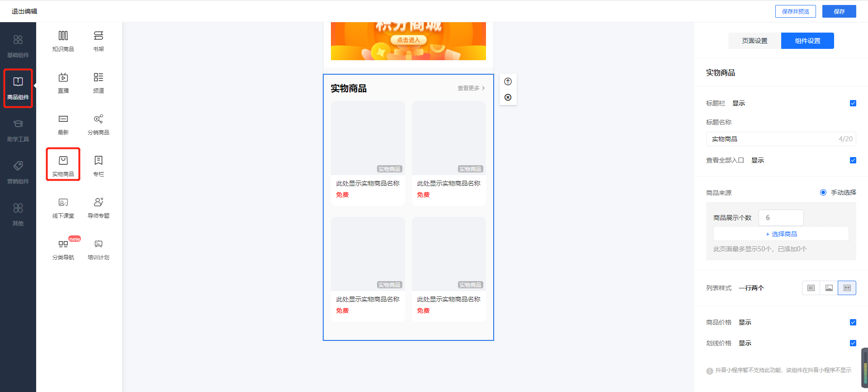Screen dimensions: 868x392
Task: Add the 分类导航 component
Action: (63, 249)
